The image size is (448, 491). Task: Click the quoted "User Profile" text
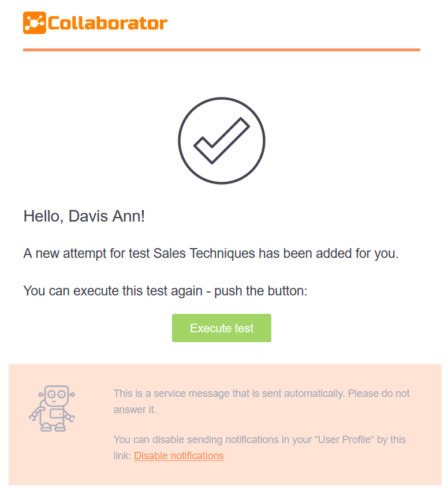[x=338, y=440]
